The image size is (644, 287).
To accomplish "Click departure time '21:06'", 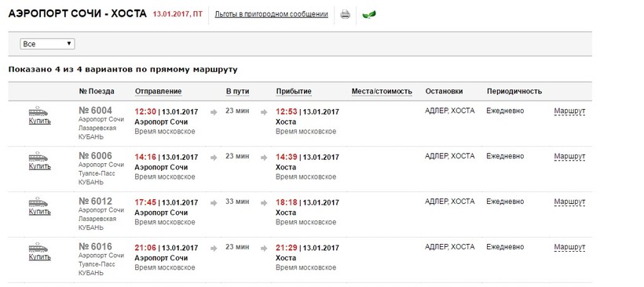I will tap(145, 248).
